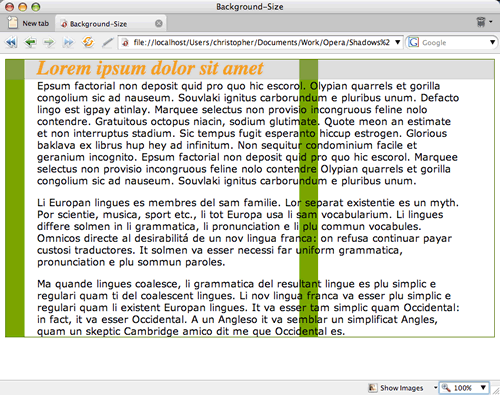Click the wand pencil icon

(x=107, y=42)
